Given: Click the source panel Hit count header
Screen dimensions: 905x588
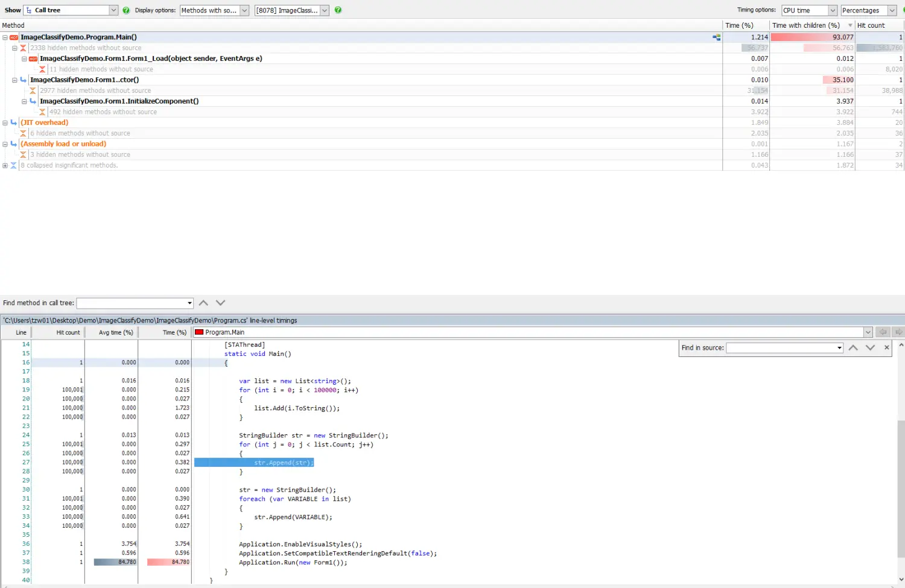Looking at the screenshot, I should pyautogui.click(x=58, y=332).
